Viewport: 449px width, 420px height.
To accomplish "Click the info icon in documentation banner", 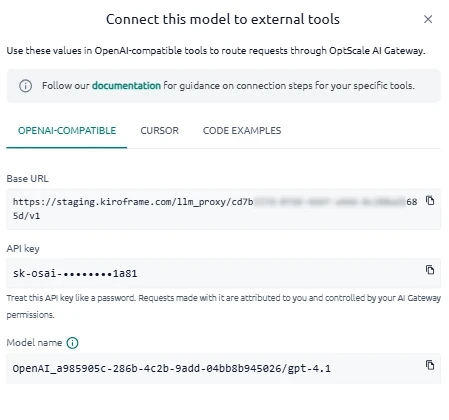I will point(26,86).
